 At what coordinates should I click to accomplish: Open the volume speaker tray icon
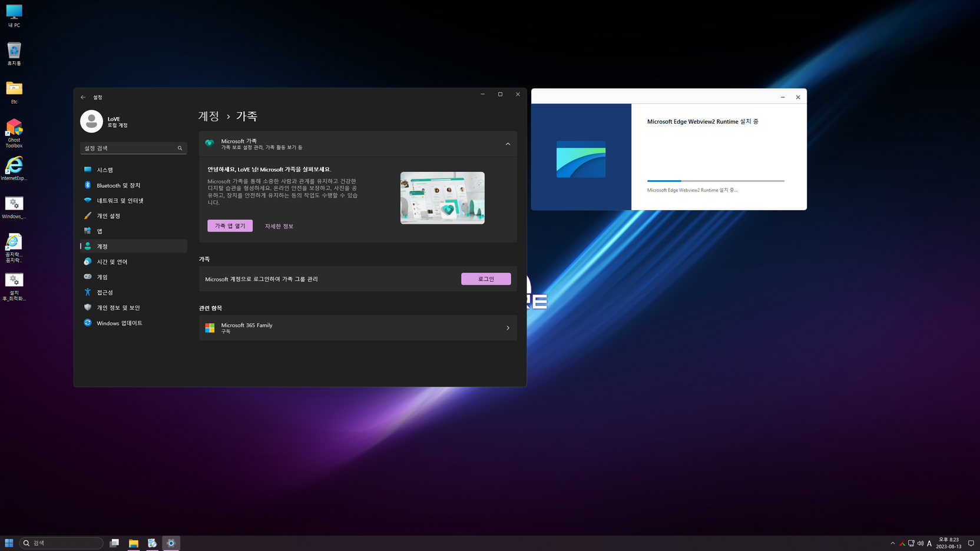click(x=921, y=543)
